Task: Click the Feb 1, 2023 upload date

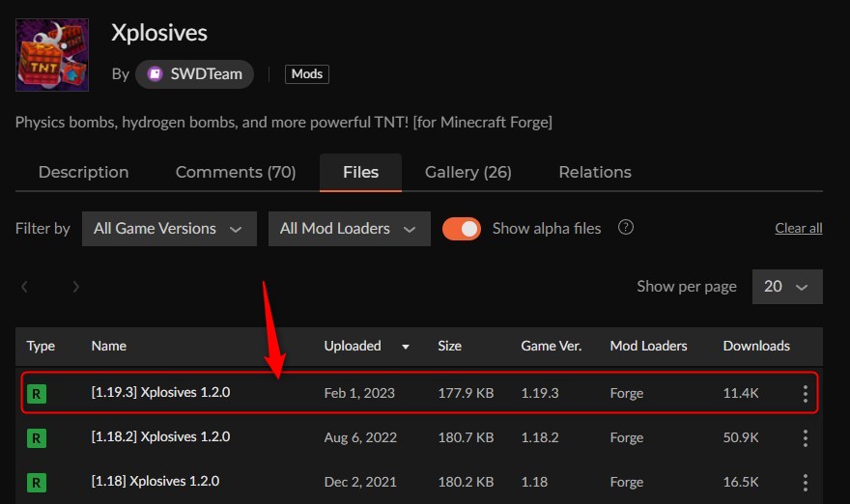Action: [359, 393]
